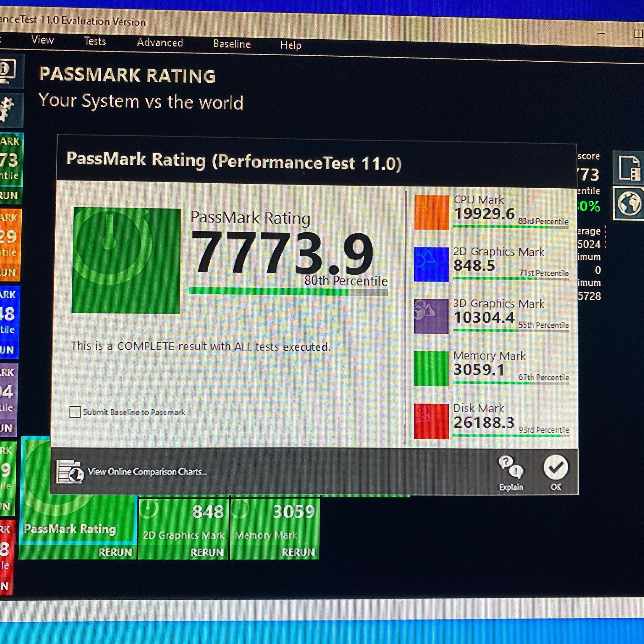Rerun the 2D Graphics Mark test
The width and height of the screenshot is (644, 644).
pyautogui.click(x=207, y=552)
